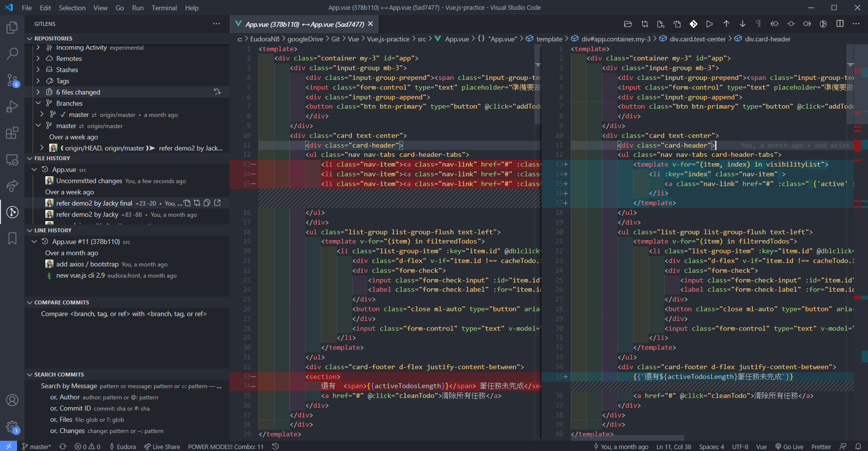Open Bookmarks view in activity bar
Viewport: 868px width, 451px height.
[x=12, y=238]
